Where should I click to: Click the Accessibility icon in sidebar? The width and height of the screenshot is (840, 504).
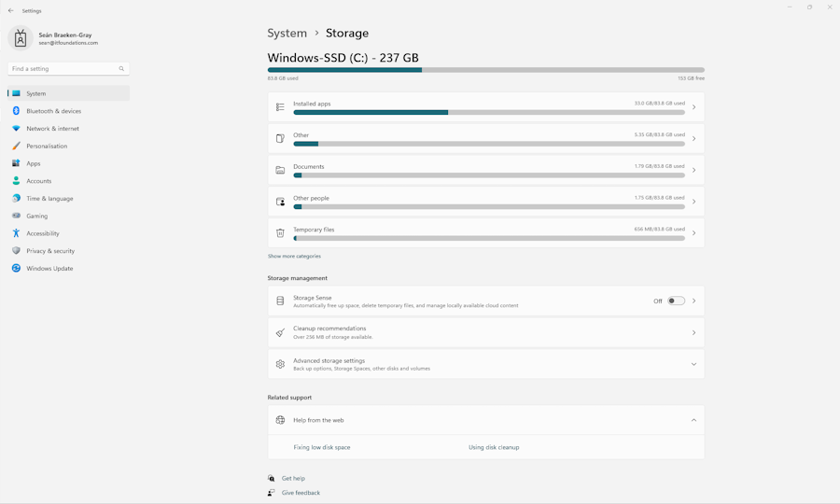pos(16,233)
